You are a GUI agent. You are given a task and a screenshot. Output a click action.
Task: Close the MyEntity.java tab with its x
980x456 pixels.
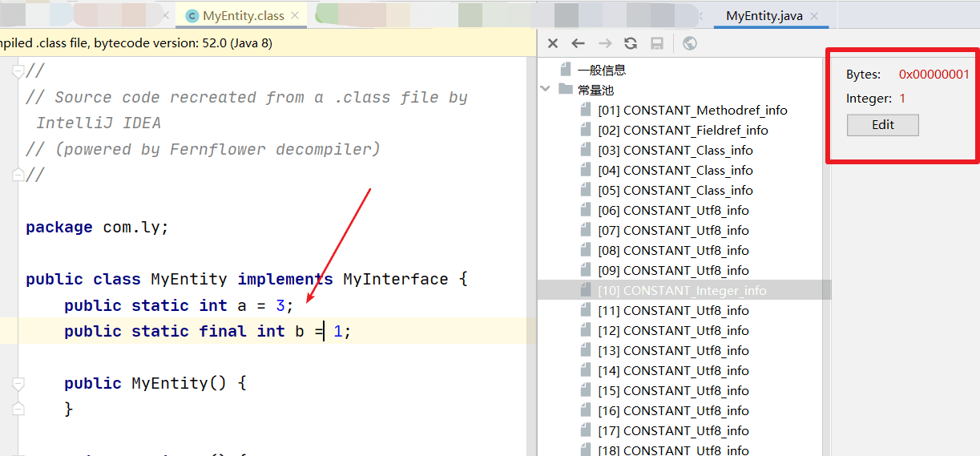click(x=814, y=16)
